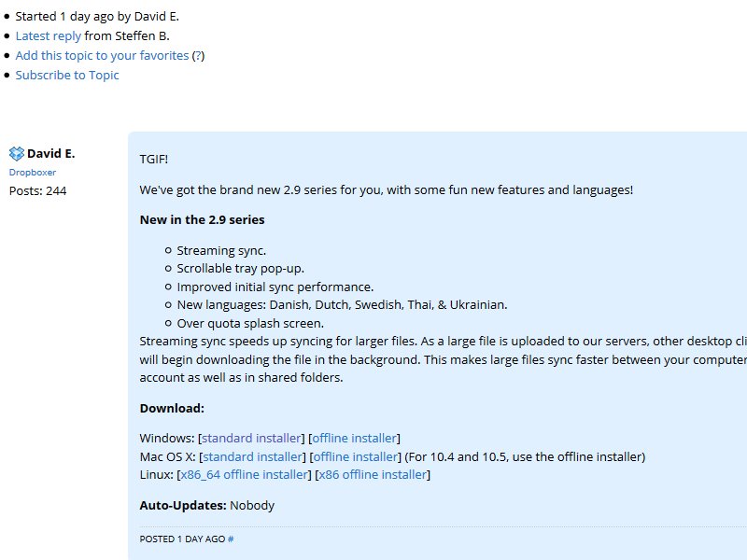Image resolution: width=747 pixels, height=560 pixels.
Task: Click the 'Streaming sync speeds up syncing' paragraph
Action: 443,359
